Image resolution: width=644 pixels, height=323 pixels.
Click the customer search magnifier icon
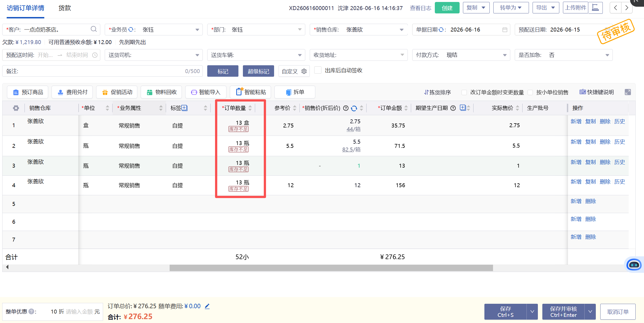(x=94, y=29)
